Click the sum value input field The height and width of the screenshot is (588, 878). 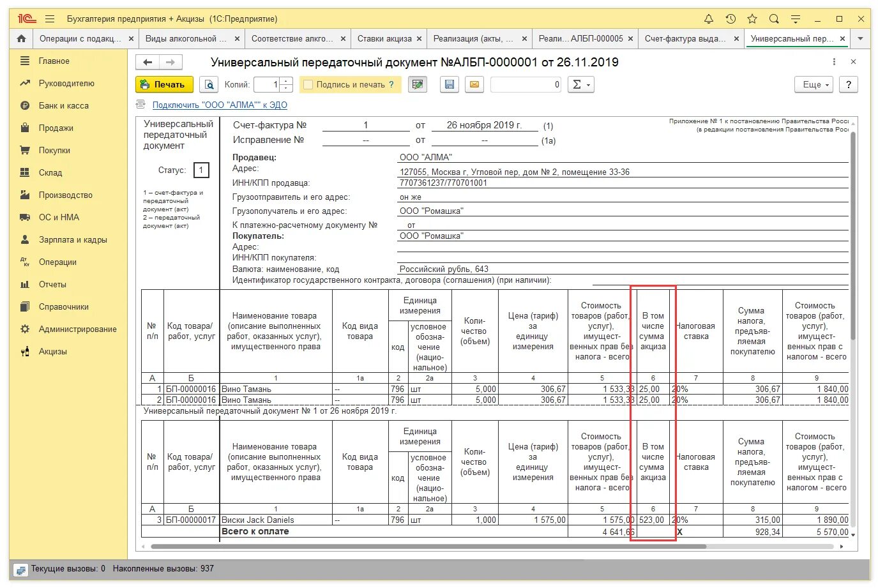coord(526,84)
